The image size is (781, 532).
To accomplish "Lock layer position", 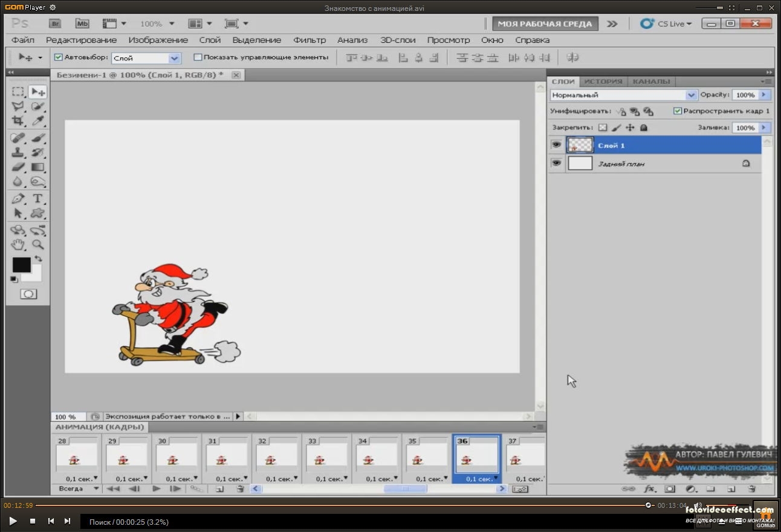I will (x=630, y=128).
